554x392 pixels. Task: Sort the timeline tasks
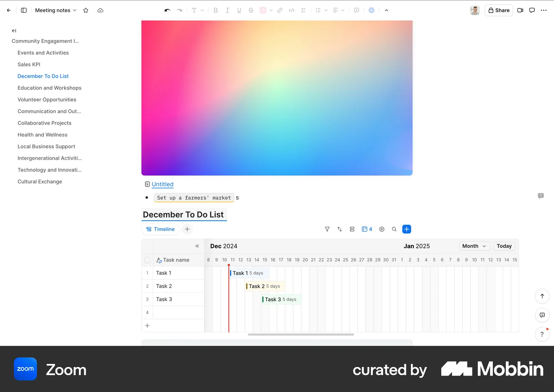(x=340, y=229)
